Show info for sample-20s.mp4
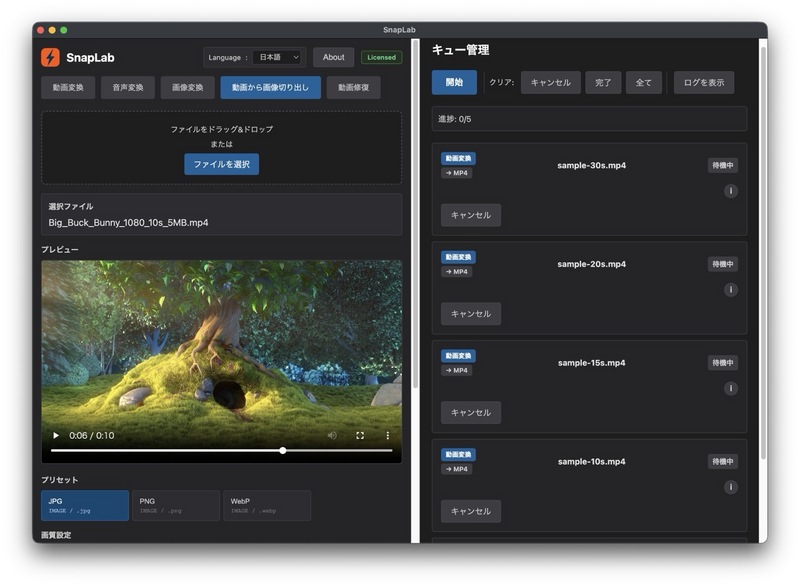Image resolution: width=800 pixels, height=586 pixels. coord(730,290)
